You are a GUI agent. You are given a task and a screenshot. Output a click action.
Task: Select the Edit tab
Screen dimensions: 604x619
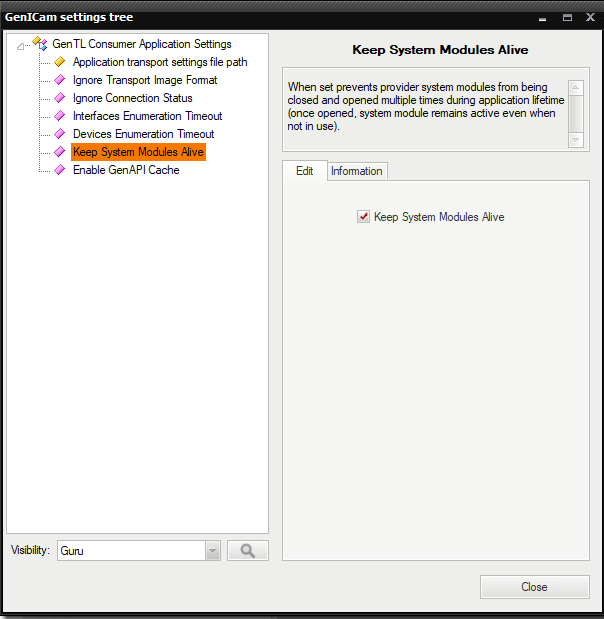305,171
